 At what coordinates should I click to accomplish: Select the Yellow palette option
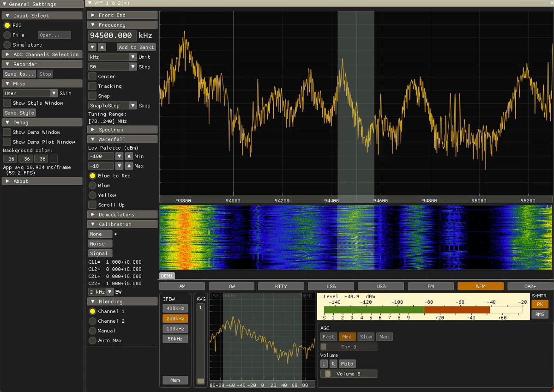pyautogui.click(x=92, y=195)
